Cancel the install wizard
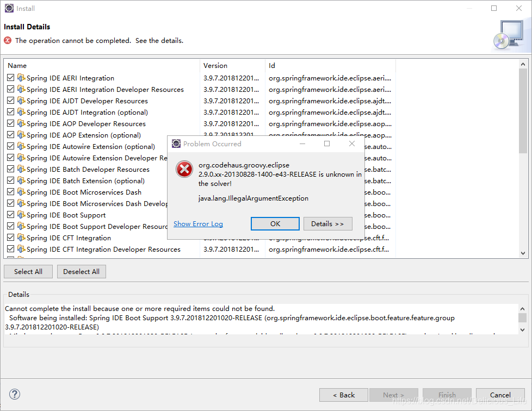Image resolution: width=532 pixels, height=411 pixels. tap(500, 395)
